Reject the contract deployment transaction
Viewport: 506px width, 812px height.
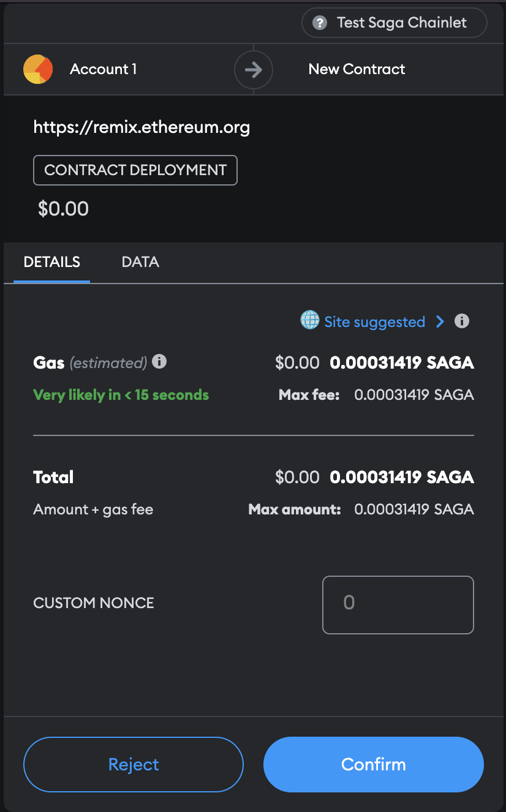[133, 764]
